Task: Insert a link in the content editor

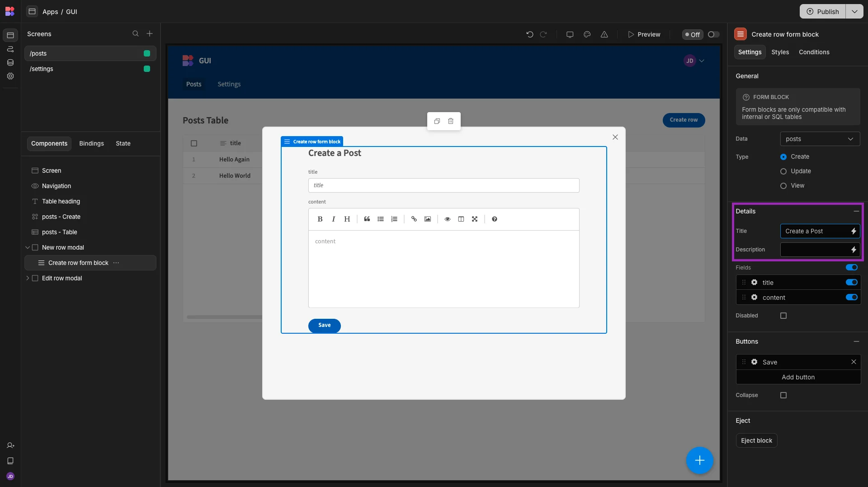Action: 414,219
